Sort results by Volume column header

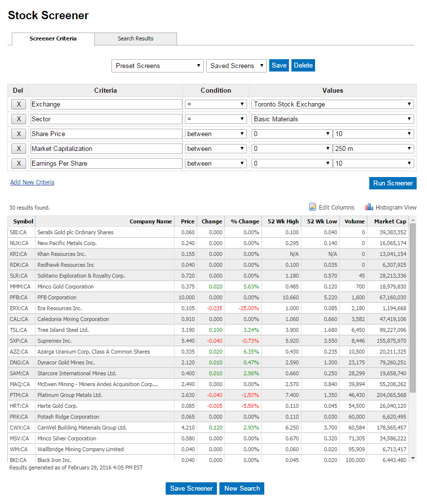click(x=355, y=221)
